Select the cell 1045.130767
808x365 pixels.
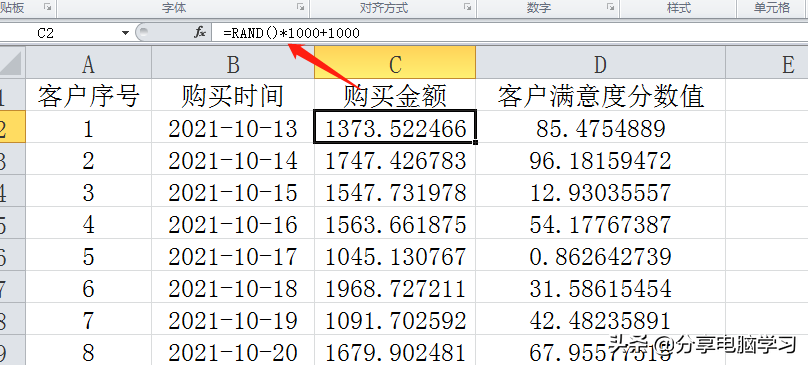pyautogui.click(x=395, y=256)
